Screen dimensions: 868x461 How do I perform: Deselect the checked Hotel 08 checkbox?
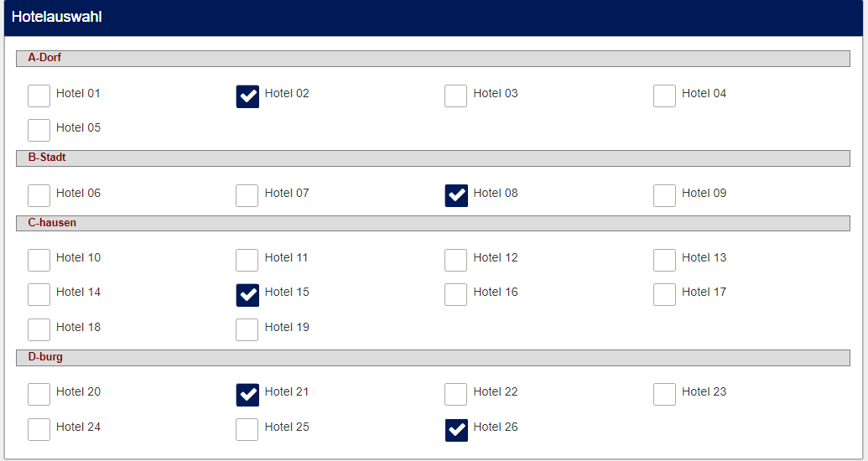pos(456,195)
